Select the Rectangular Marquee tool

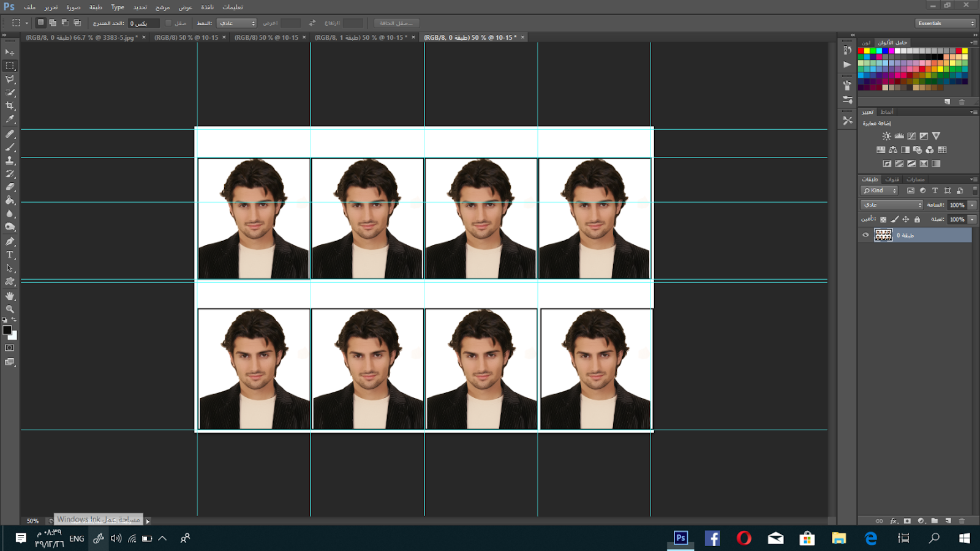tap(10, 66)
